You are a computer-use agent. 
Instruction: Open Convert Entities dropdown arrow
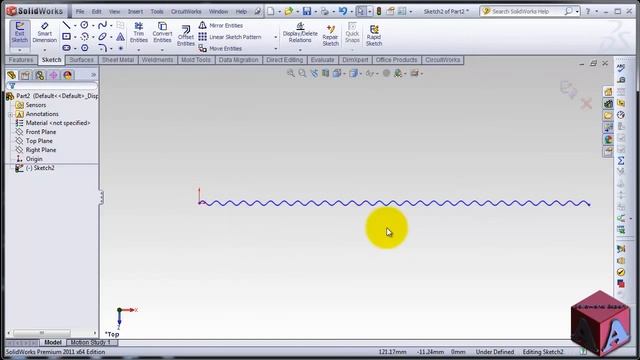coord(162,50)
